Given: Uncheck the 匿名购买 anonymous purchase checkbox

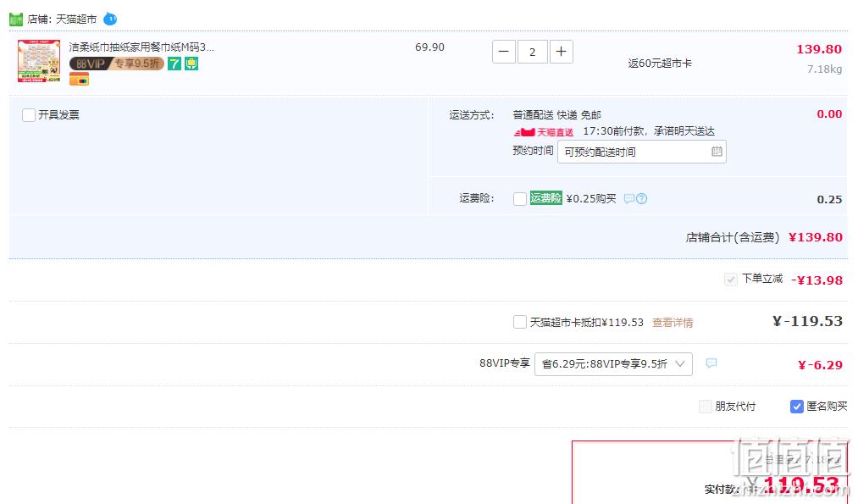Looking at the screenshot, I should pos(797,407).
